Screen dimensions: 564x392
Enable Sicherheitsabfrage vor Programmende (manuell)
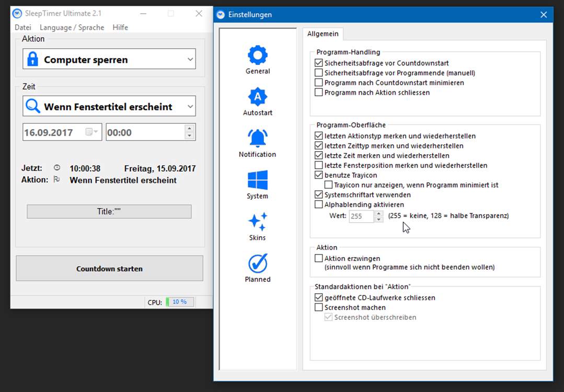click(x=318, y=73)
